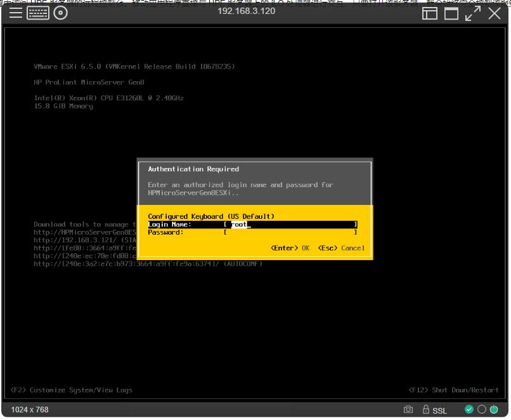Image resolution: width=511 pixels, height=420 pixels.
Task: Click the <Esc> Cancel option
Action: pyautogui.click(x=341, y=248)
